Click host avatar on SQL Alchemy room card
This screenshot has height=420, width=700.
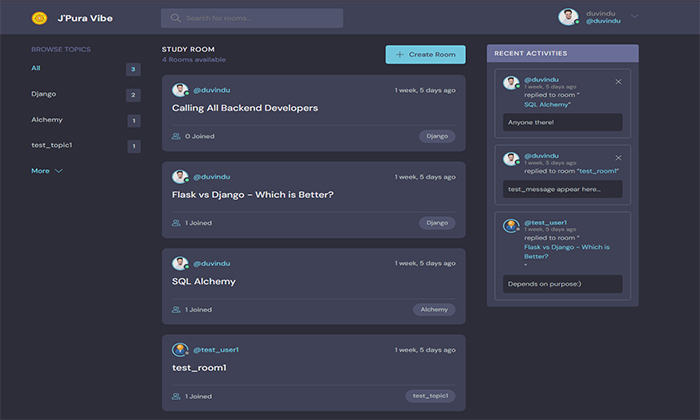coord(180,263)
